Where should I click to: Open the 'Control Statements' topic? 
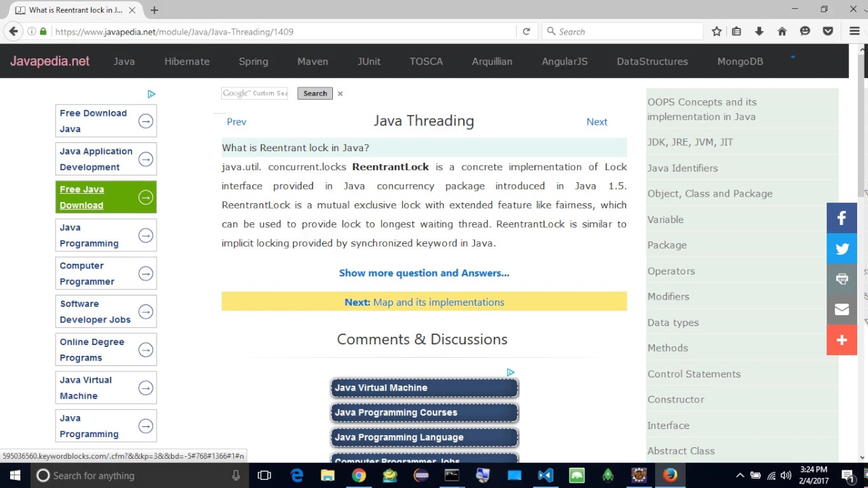pos(694,374)
